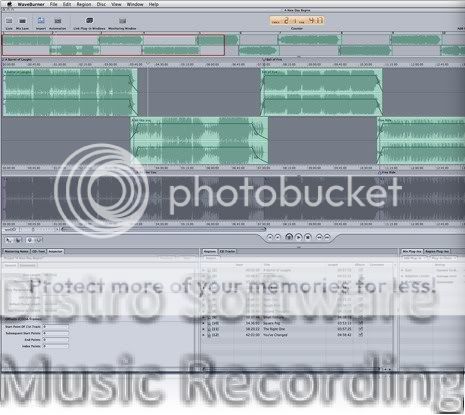Image resolution: width=465 pixels, height=415 pixels.
Task: Expand the 'The Right One' region row
Action: (204, 329)
